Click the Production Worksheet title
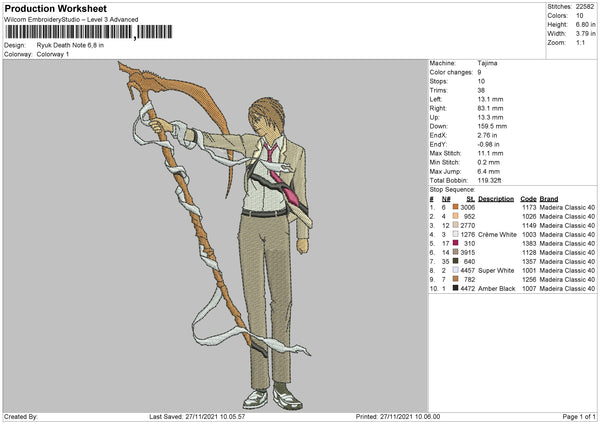The image size is (600, 424). pyautogui.click(x=55, y=8)
